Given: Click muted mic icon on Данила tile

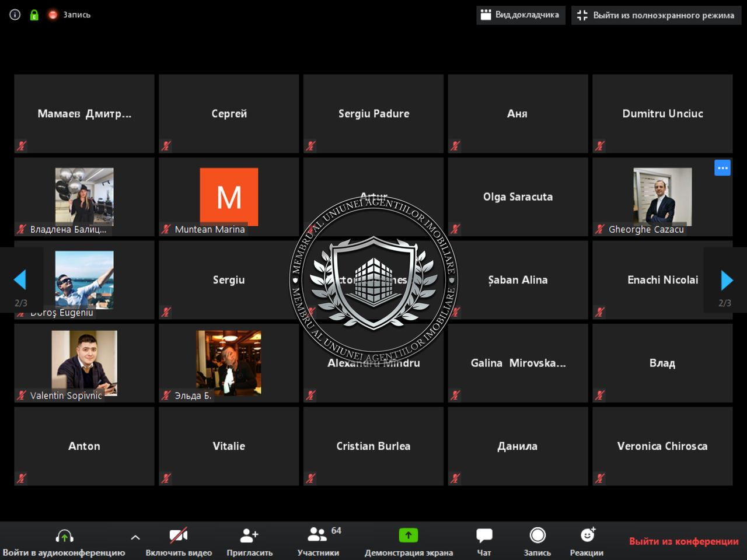Looking at the screenshot, I should pyautogui.click(x=456, y=478).
